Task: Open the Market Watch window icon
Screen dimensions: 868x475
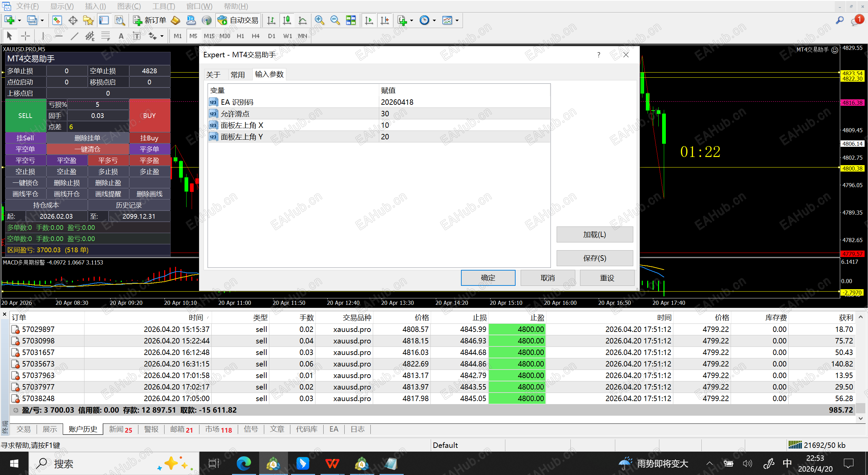Action: point(57,20)
